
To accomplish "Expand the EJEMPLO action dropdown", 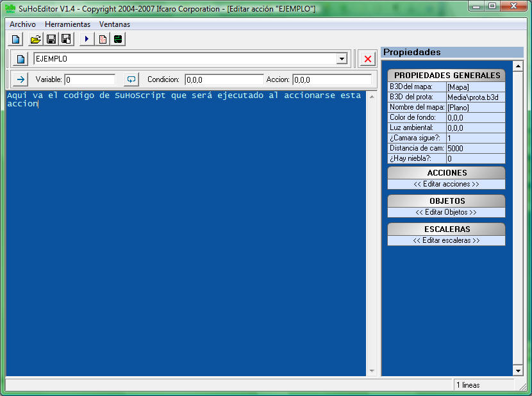I will [342, 59].
